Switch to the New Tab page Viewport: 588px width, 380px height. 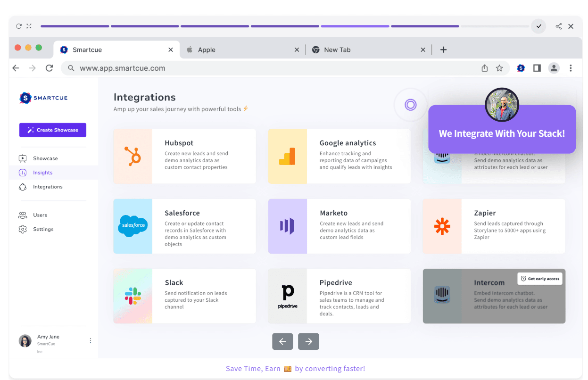click(x=337, y=50)
